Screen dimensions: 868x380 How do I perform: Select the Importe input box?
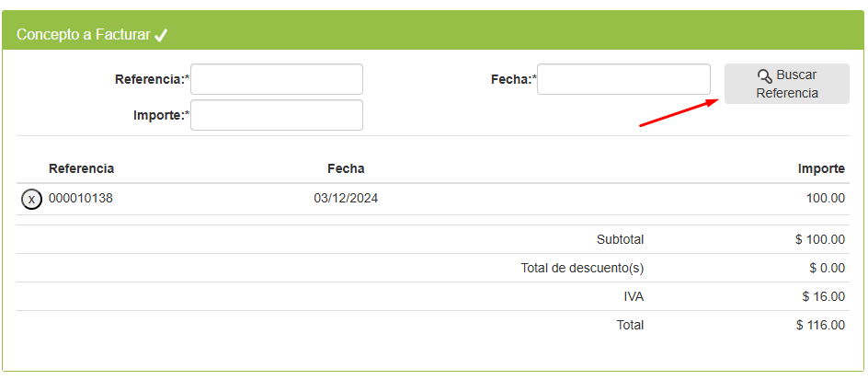tap(276, 115)
